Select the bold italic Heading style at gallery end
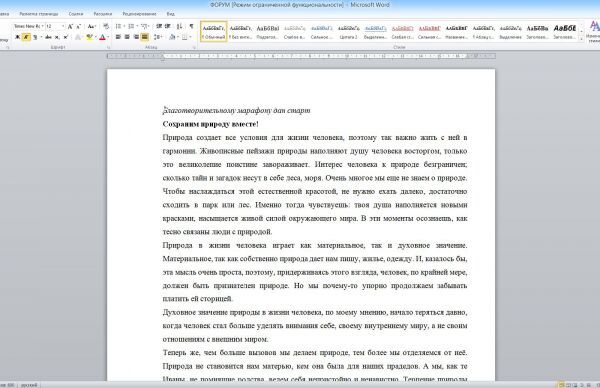The image size is (600, 388). tap(564, 31)
